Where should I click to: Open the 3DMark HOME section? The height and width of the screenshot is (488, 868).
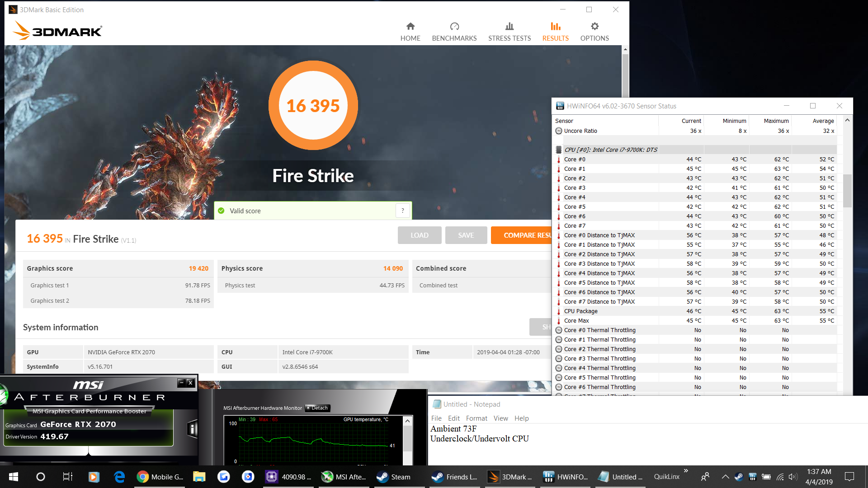coord(410,32)
